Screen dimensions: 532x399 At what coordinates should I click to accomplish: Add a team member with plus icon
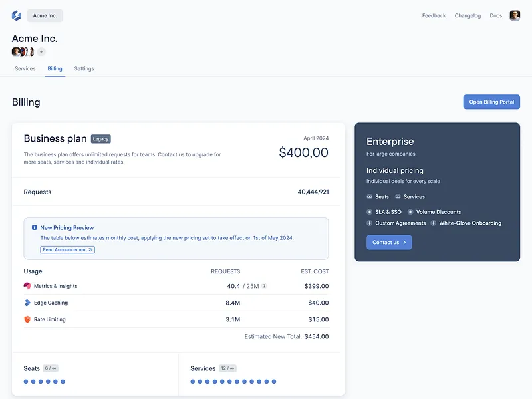click(41, 52)
